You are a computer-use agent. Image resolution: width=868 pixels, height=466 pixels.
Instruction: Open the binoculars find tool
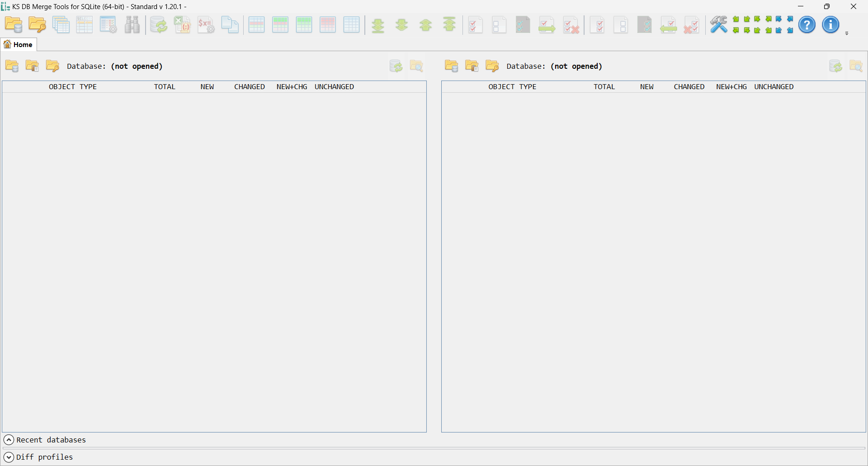click(132, 25)
